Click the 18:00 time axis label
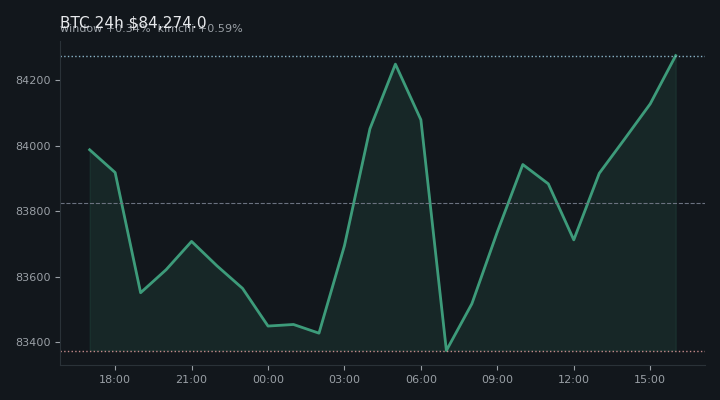 coord(115,379)
